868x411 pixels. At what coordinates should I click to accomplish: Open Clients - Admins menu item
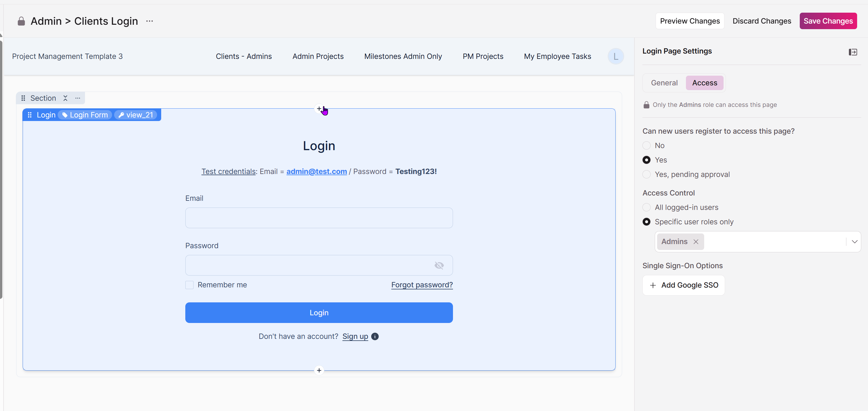tap(244, 56)
